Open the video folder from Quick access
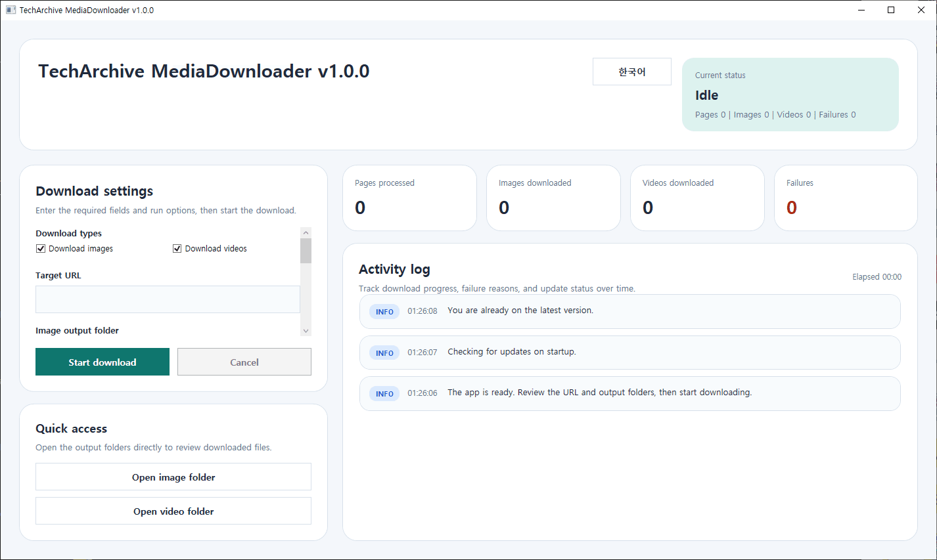Image resolution: width=937 pixels, height=560 pixels. pyautogui.click(x=173, y=511)
